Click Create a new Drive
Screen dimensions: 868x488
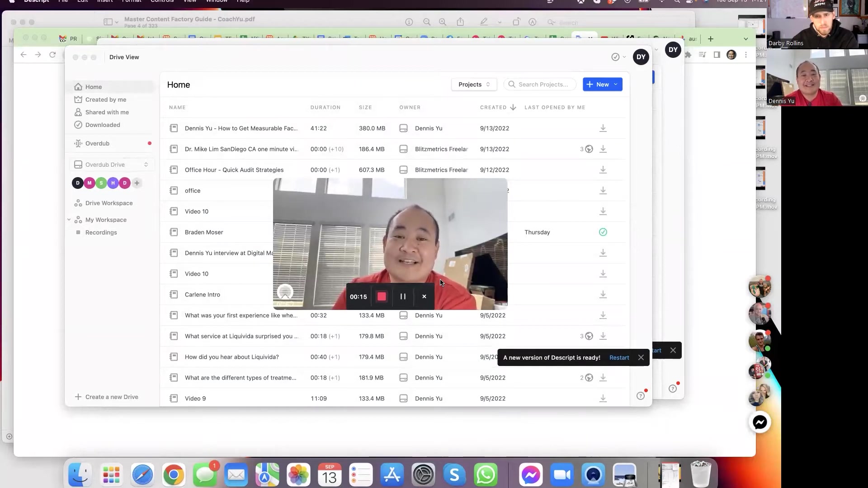pos(107,397)
